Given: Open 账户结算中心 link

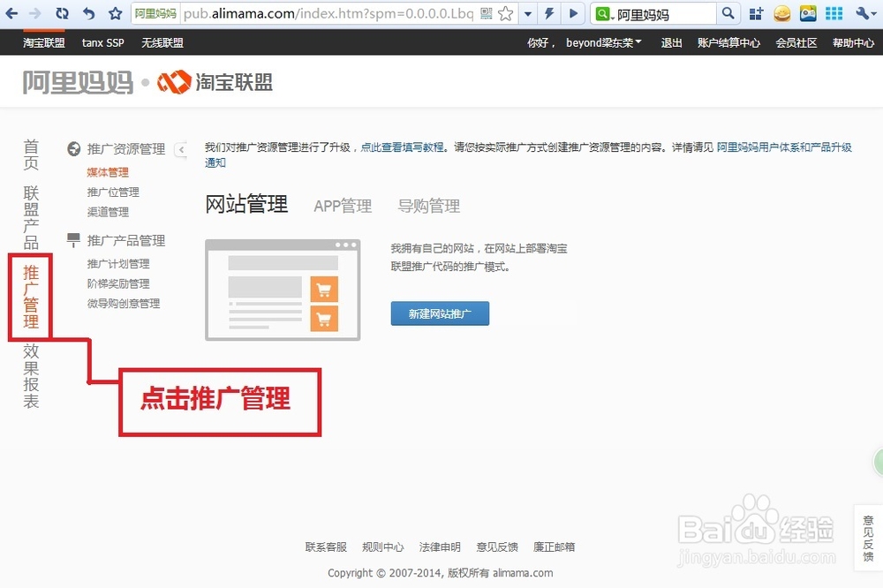Looking at the screenshot, I should coord(728,42).
